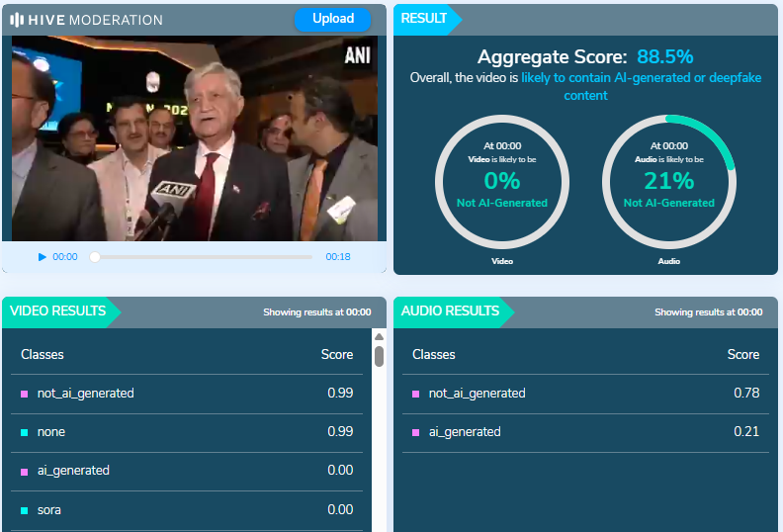Viewport: 783px width, 532px height.
Task: Click the Video Results scrollbar thumb
Action: [379, 356]
